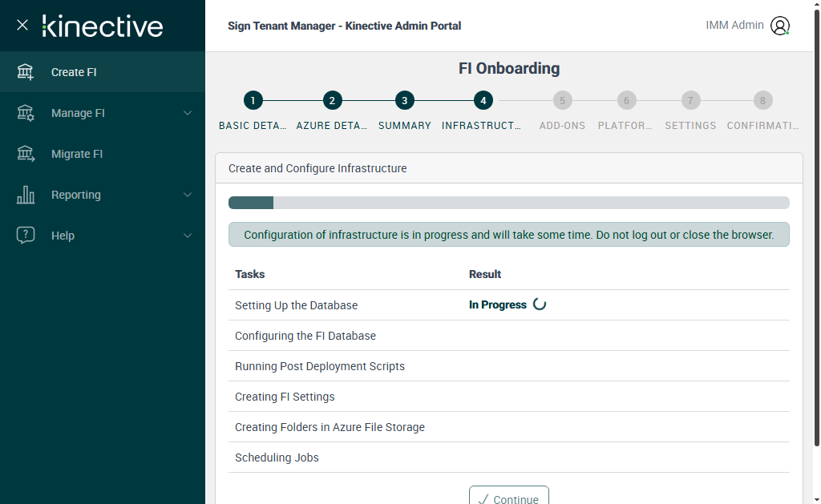The width and height of the screenshot is (821, 504).
Task: Go to step 2 circle
Action: (x=332, y=100)
